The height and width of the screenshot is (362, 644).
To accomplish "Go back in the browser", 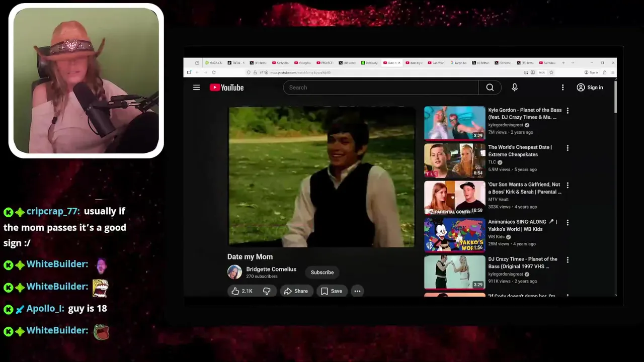I will 197,72.
